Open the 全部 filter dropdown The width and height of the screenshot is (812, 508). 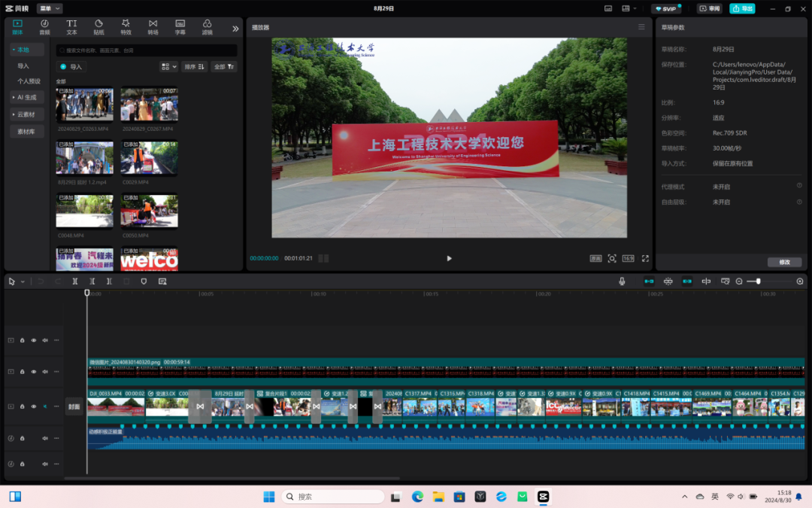[x=224, y=66]
